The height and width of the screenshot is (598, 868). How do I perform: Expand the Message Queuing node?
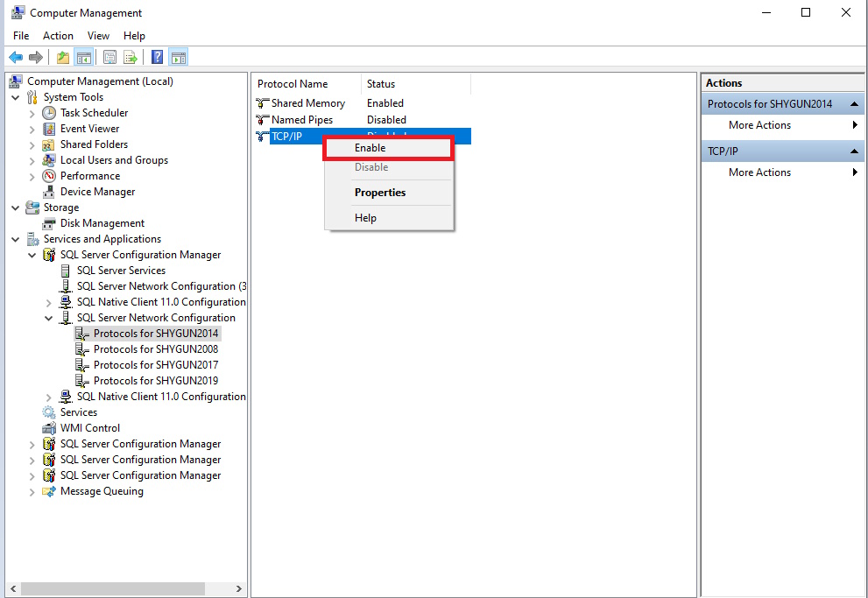pyautogui.click(x=32, y=492)
